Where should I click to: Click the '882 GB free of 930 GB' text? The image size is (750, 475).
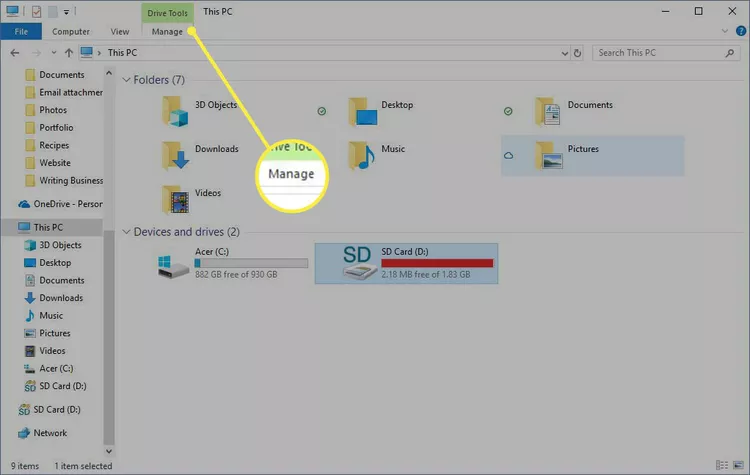tap(236, 275)
